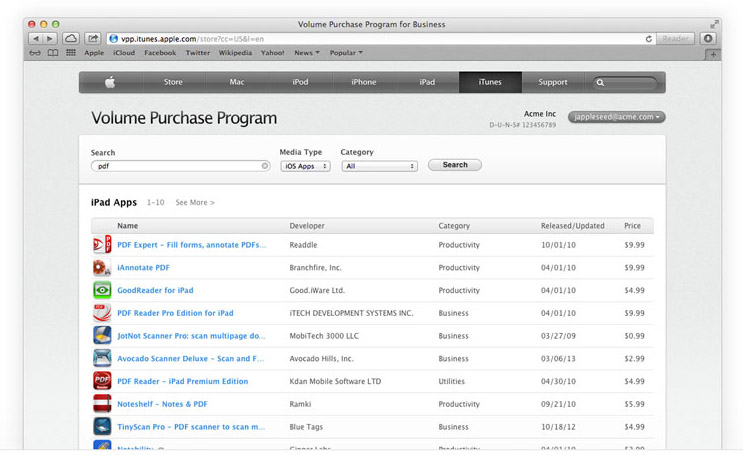Expand Popular bookmarks folder
Screen dimensions: 743x455
346,53
